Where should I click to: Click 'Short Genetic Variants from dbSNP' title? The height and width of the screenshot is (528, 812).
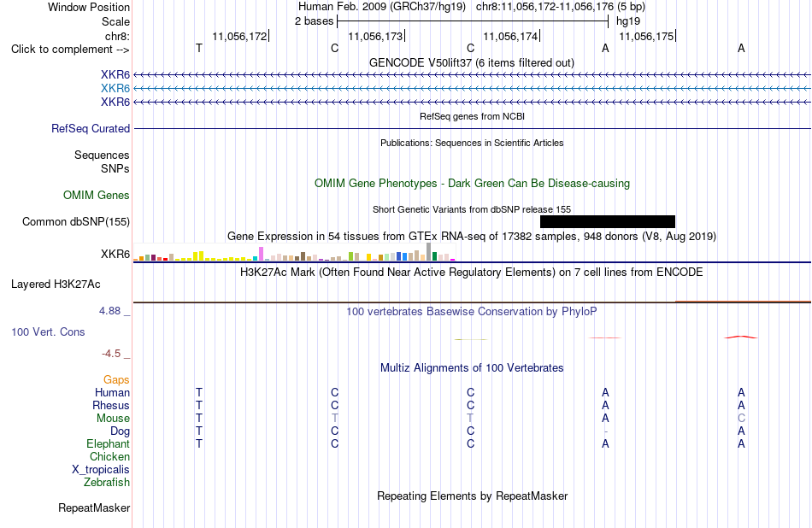point(472,209)
